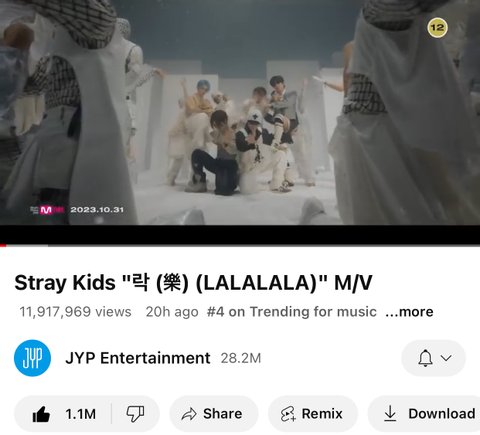Click the notification bell icon
The width and height of the screenshot is (480, 435).
[x=425, y=358]
